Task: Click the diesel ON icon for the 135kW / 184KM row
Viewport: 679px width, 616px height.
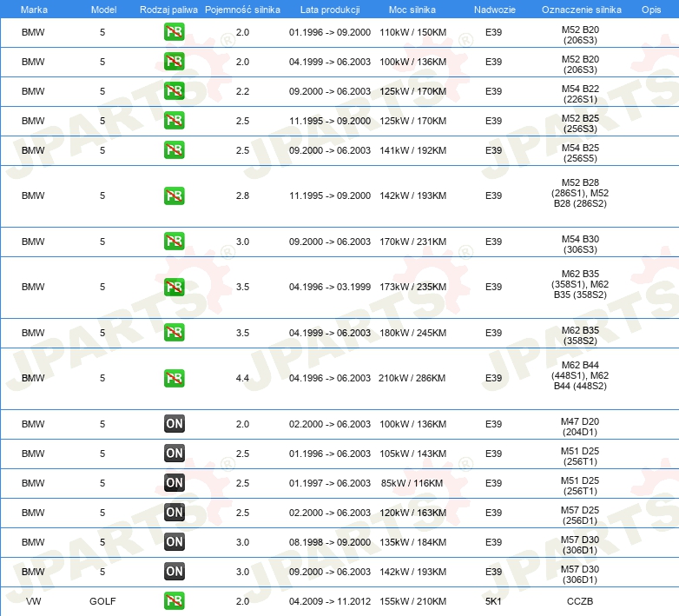Action: coord(175,542)
